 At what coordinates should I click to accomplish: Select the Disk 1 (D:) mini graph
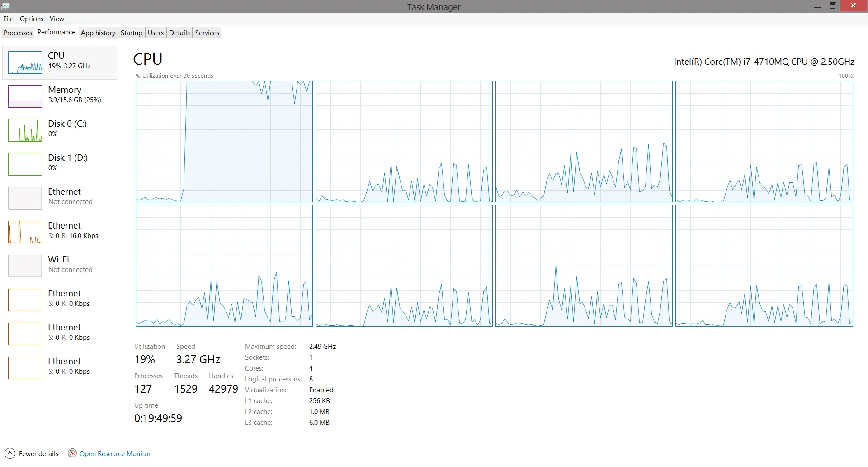pyautogui.click(x=25, y=164)
